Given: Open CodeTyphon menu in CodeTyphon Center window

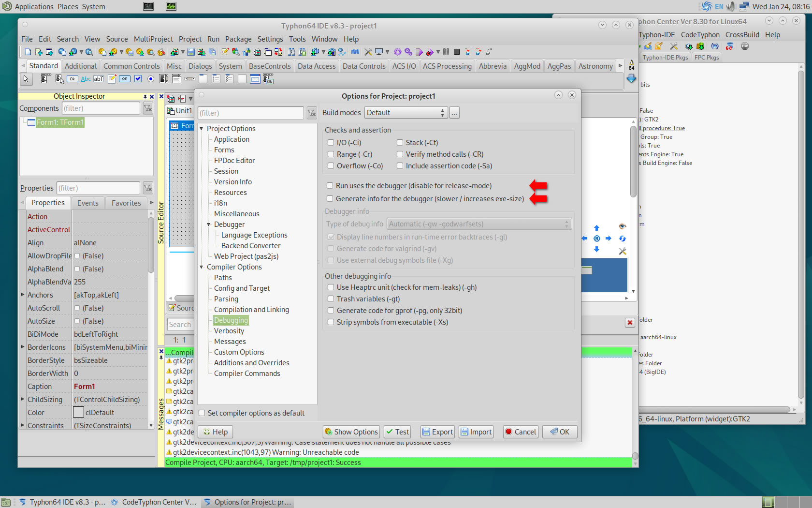Looking at the screenshot, I should [x=700, y=35].
